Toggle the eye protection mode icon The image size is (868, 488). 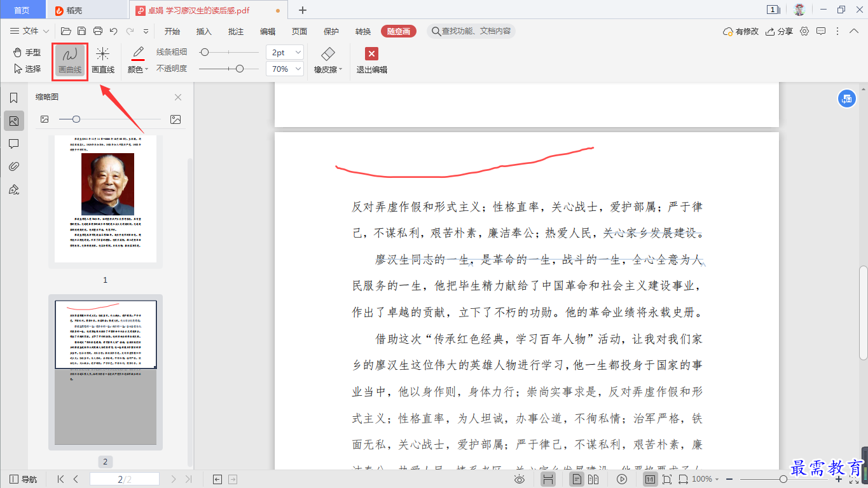click(x=520, y=479)
